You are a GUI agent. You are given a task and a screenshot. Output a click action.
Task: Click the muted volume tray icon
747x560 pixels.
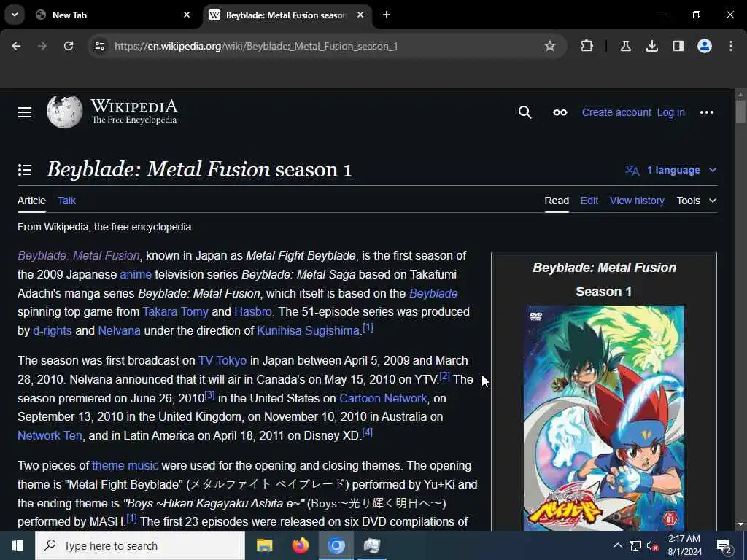point(653,545)
